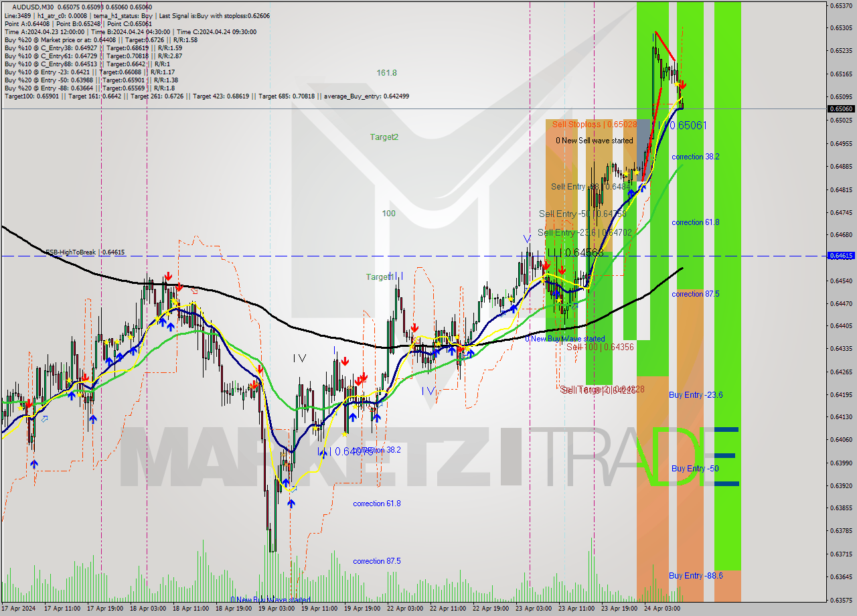Click the 0.63920 price axis label
Image resolution: width=857 pixels, height=616 pixels.
[841, 486]
